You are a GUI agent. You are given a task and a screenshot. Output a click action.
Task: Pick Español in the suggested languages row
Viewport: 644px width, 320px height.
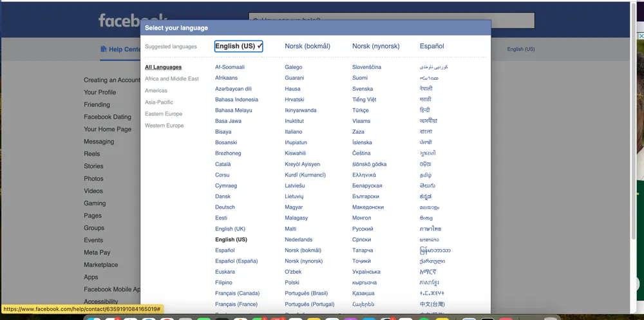click(x=431, y=46)
